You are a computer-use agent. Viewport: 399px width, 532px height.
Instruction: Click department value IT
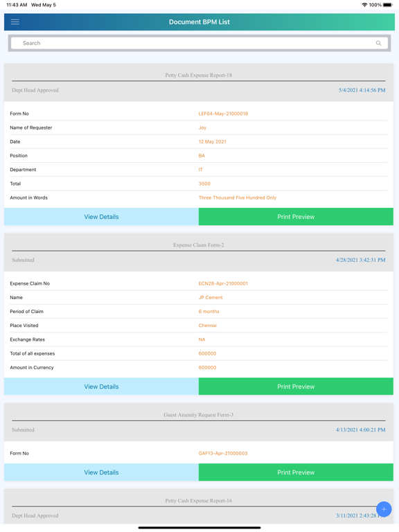(x=200, y=169)
